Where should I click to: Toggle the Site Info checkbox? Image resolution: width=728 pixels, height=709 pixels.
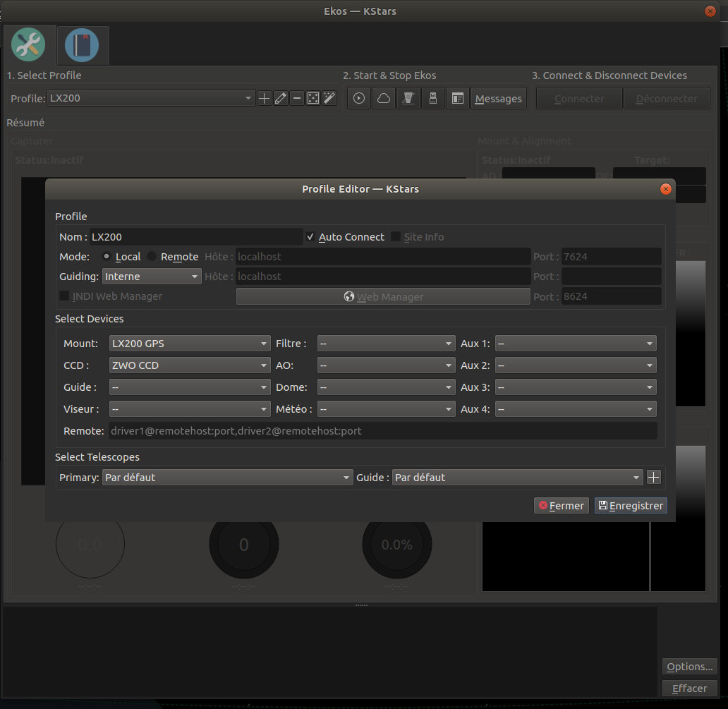coord(396,237)
